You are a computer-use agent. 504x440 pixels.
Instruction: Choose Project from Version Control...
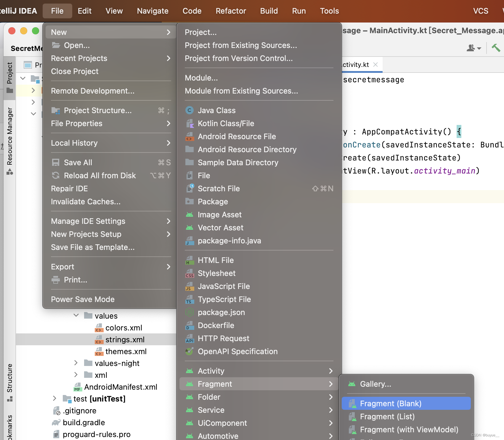click(259, 58)
